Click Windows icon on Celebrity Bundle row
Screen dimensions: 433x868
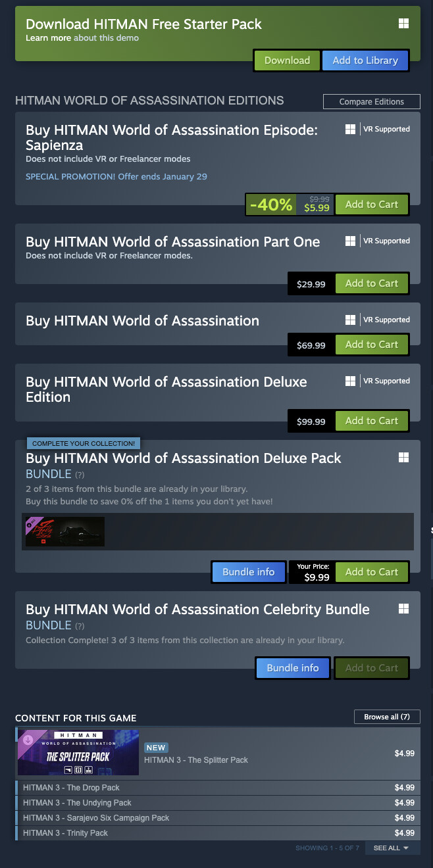point(403,609)
